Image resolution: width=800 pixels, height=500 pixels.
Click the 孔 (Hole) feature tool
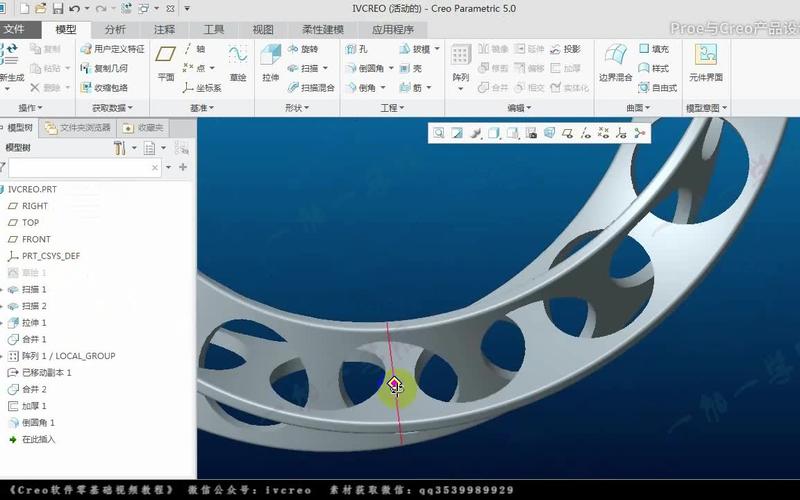point(358,49)
